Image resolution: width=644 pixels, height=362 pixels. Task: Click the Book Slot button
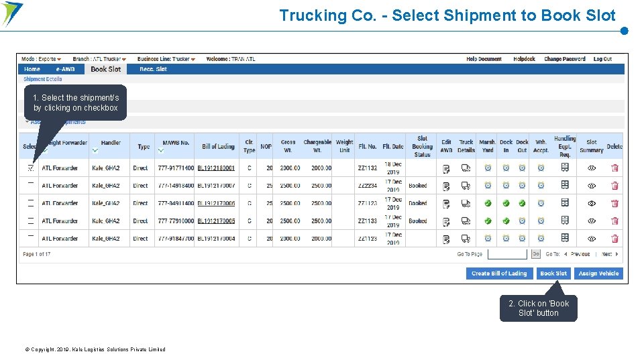point(553,274)
